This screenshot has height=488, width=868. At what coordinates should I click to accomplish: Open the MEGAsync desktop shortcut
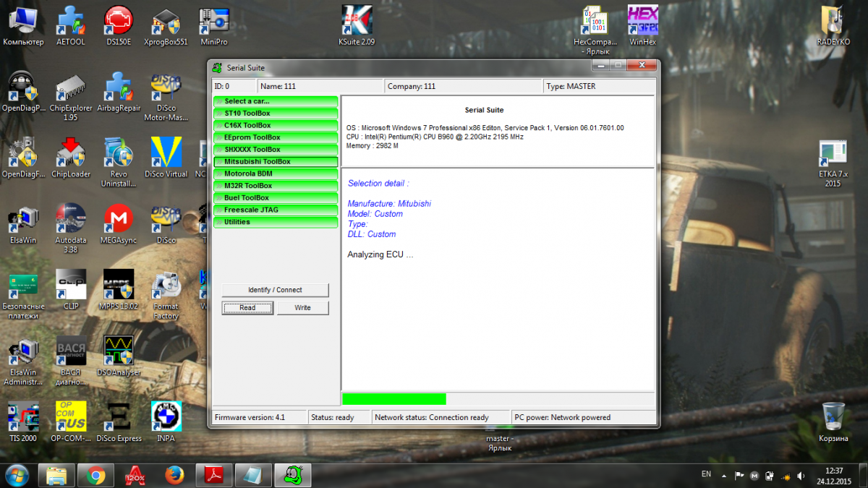pyautogui.click(x=119, y=224)
